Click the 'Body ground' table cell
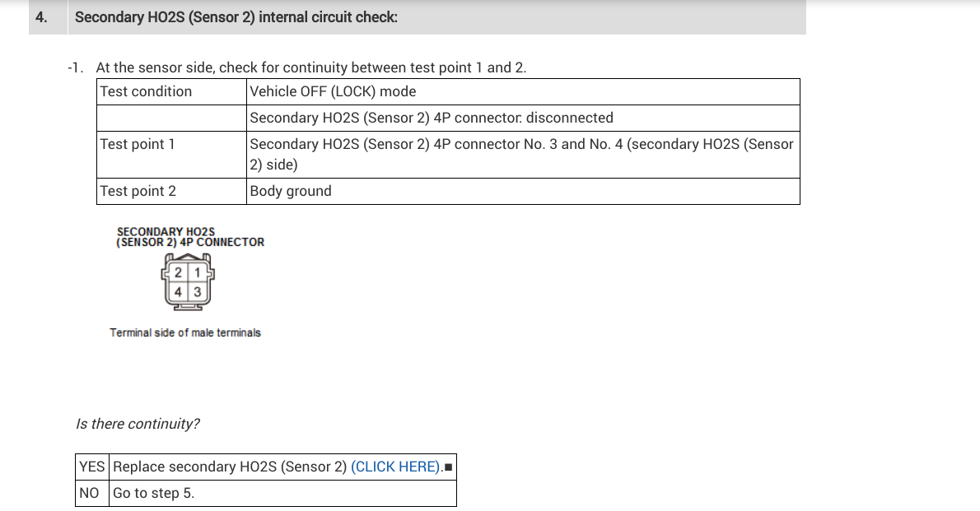 pos(291,191)
